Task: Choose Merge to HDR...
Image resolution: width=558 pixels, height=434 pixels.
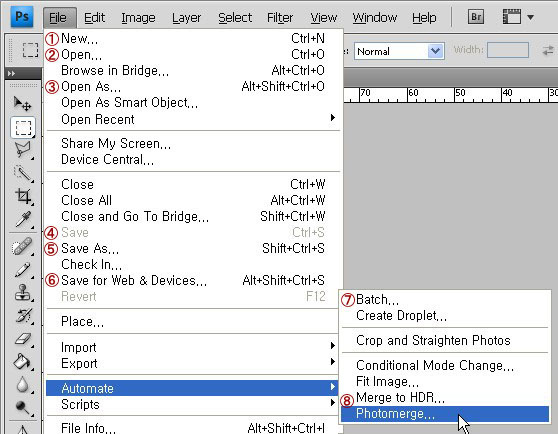Action: pos(445,397)
